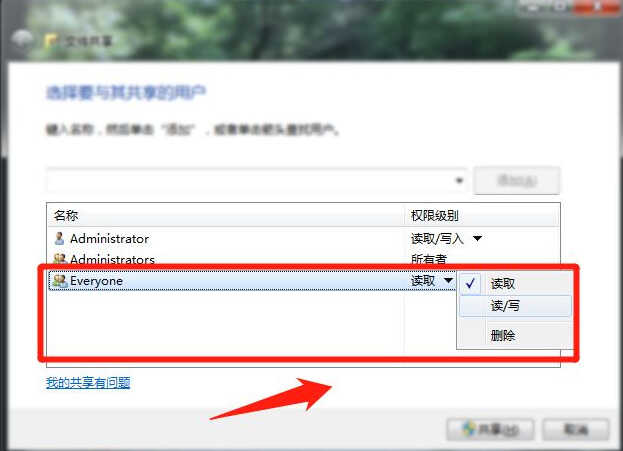Expand Administrator's 读取/写入 permission arrow
Viewport: 623px width, 451px height.
point(477,238)
